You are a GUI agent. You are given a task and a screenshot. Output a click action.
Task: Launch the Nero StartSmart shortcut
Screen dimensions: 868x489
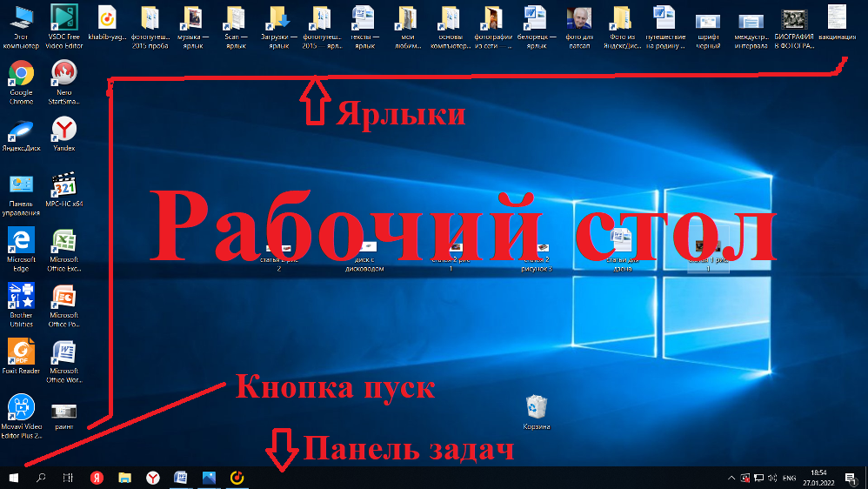point(63,82)
